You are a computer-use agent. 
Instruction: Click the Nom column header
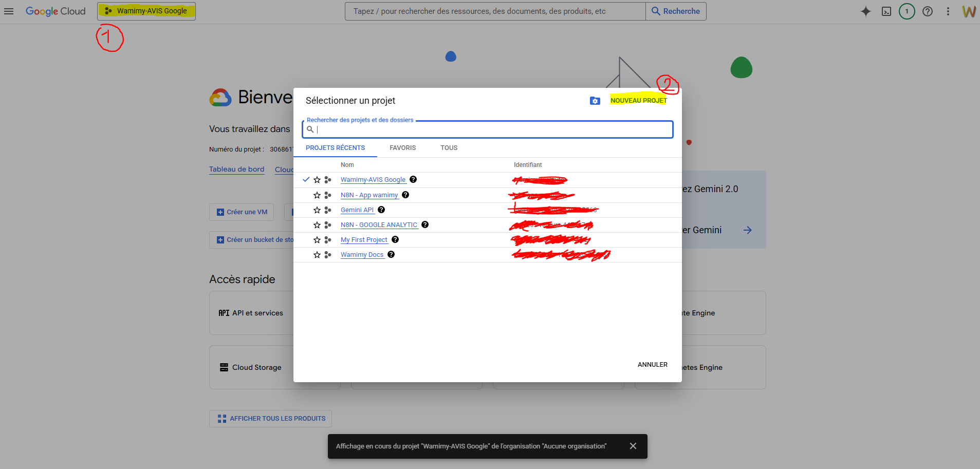tap(347, 165)
